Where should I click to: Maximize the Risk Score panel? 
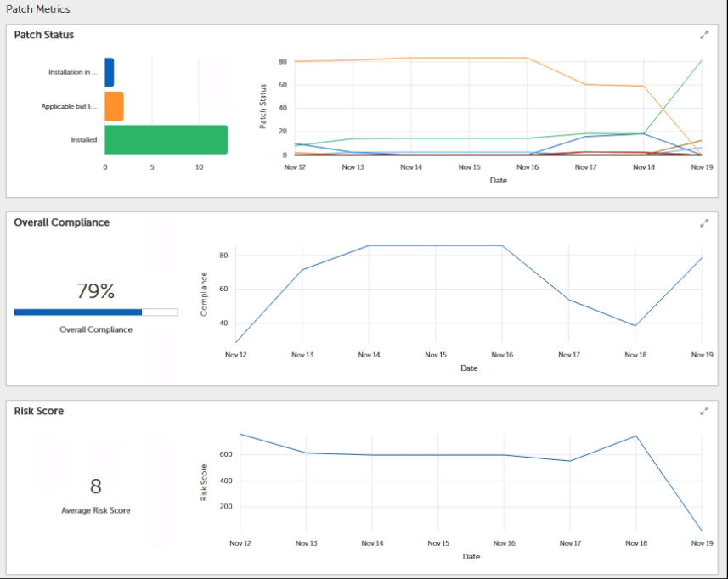pos(703,411)
